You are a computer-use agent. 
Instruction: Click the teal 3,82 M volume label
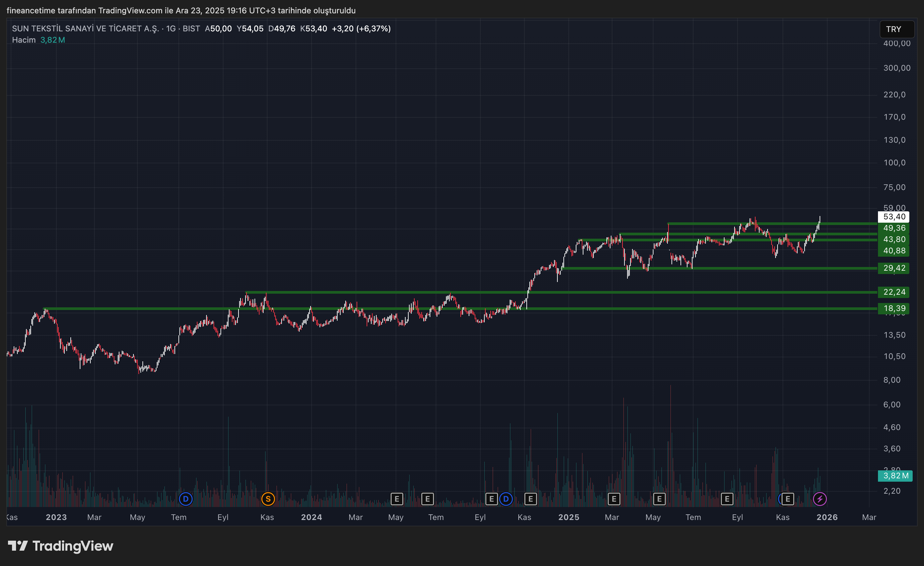point(895,476)
